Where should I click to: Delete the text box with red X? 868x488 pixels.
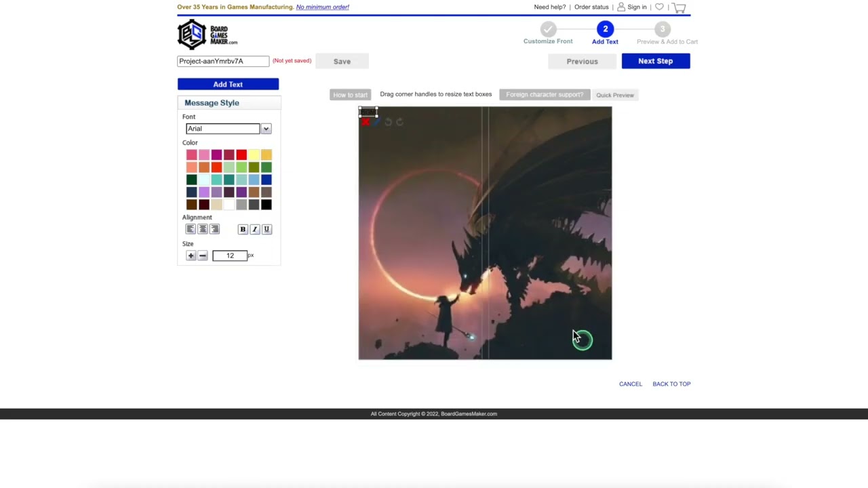click(x=366, y=122)
